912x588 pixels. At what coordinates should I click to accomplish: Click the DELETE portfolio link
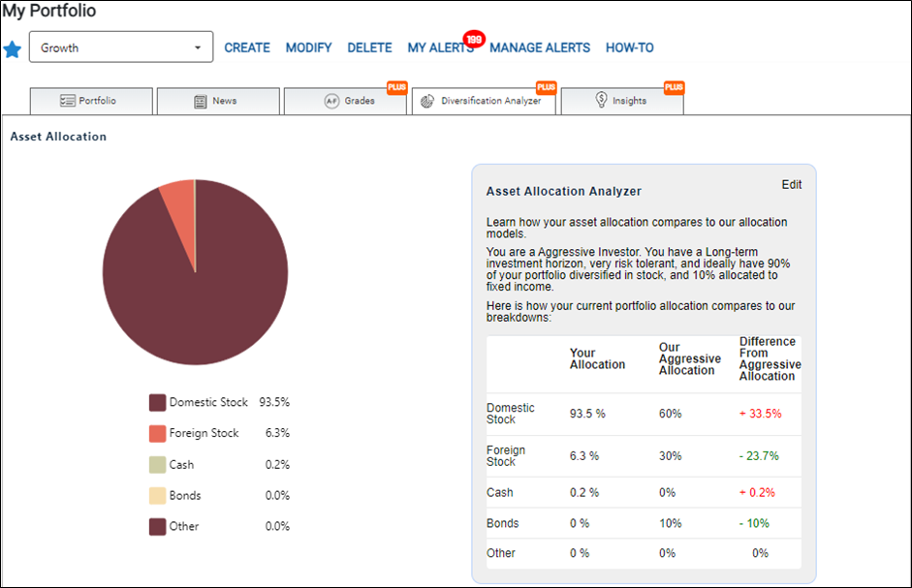[370, 47]
